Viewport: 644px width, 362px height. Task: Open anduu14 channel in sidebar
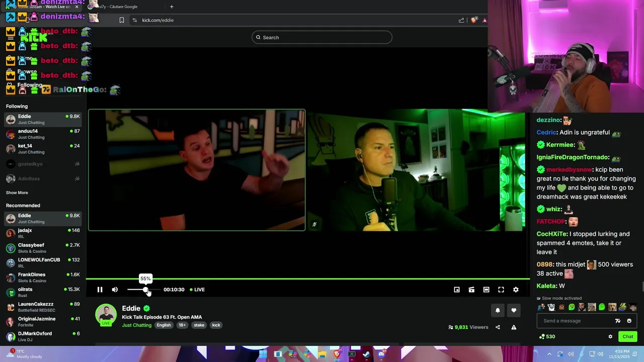click(43, 134)
